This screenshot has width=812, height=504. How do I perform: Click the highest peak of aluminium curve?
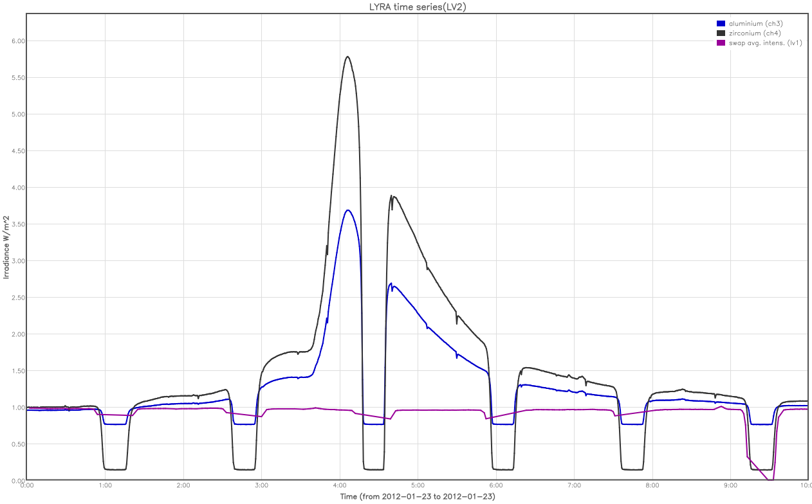pos(347,210)
